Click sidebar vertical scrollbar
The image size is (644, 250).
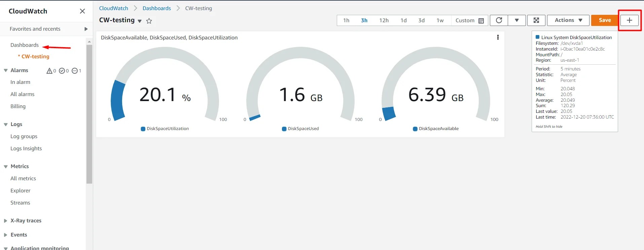pyautogui.click(x=89, y=114)
